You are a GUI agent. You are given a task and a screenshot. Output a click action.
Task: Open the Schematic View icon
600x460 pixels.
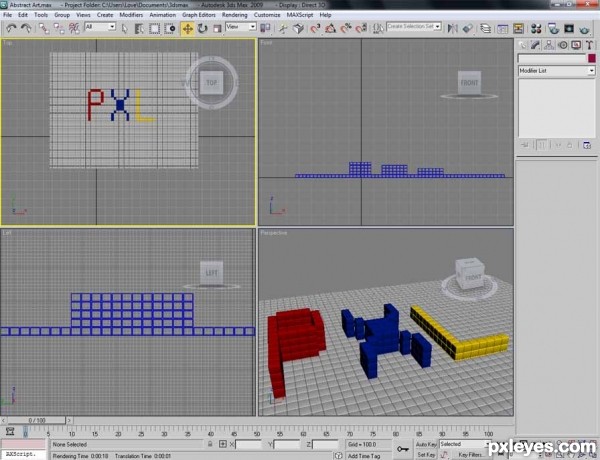[x=518, y=28]
